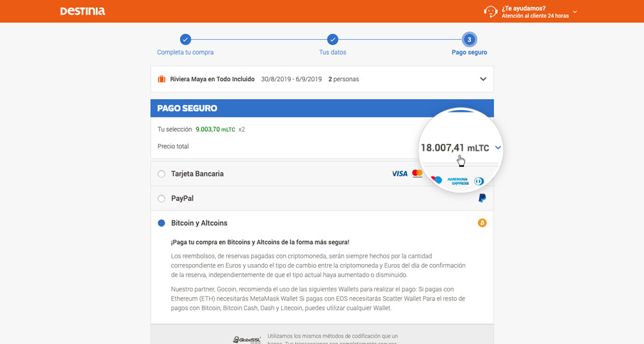Screen dimensions: 644x344
Task: Click the step 3 progress circle
Action: coord(469,40)
